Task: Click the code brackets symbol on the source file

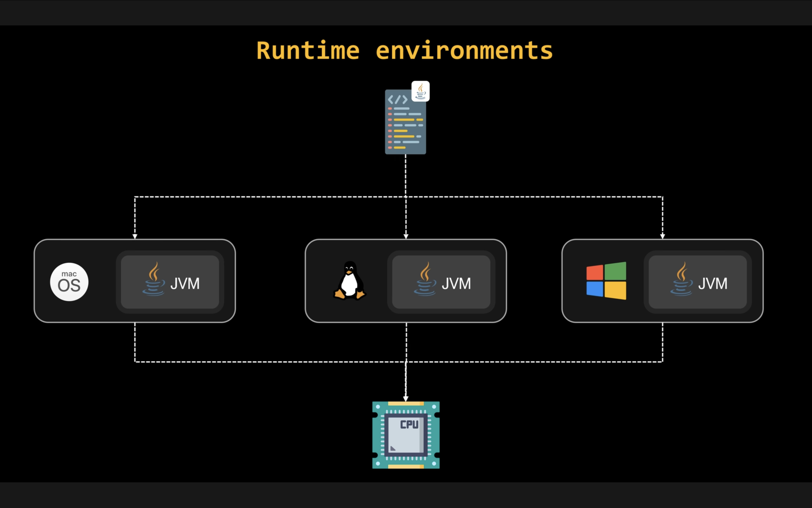Action: [x=398, y=99]
